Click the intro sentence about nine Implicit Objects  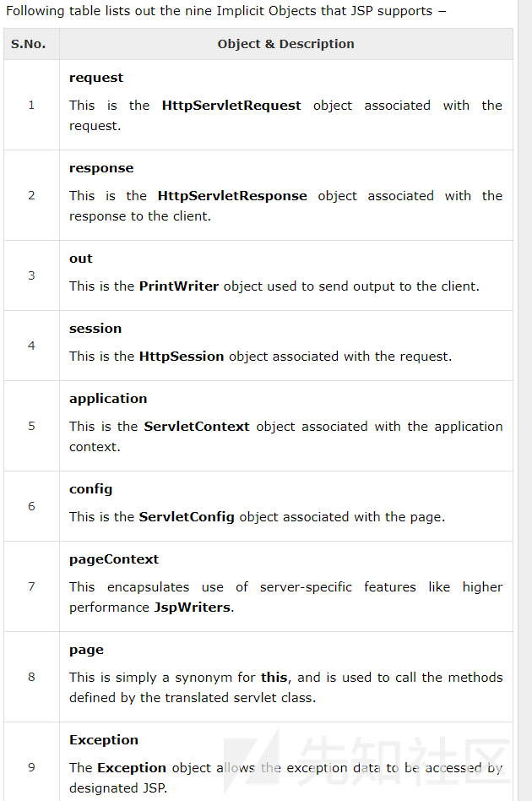click(225, 11)
